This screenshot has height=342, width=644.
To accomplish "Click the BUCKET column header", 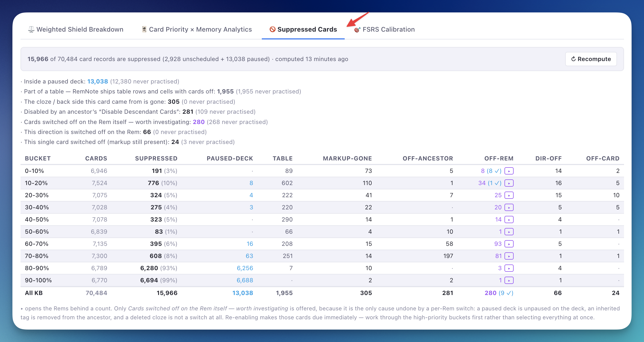I will click(x=38, y=159).
